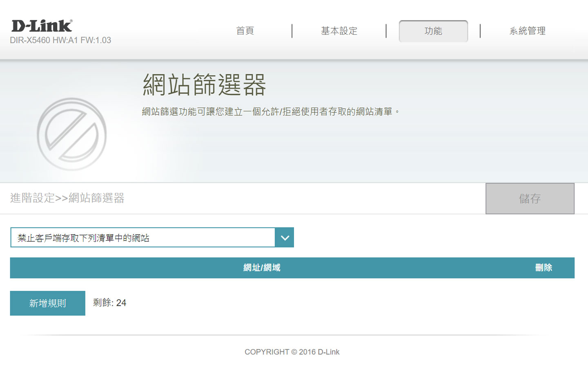
Task: Select the 功能 tab
Action: [x=433, y=31]
